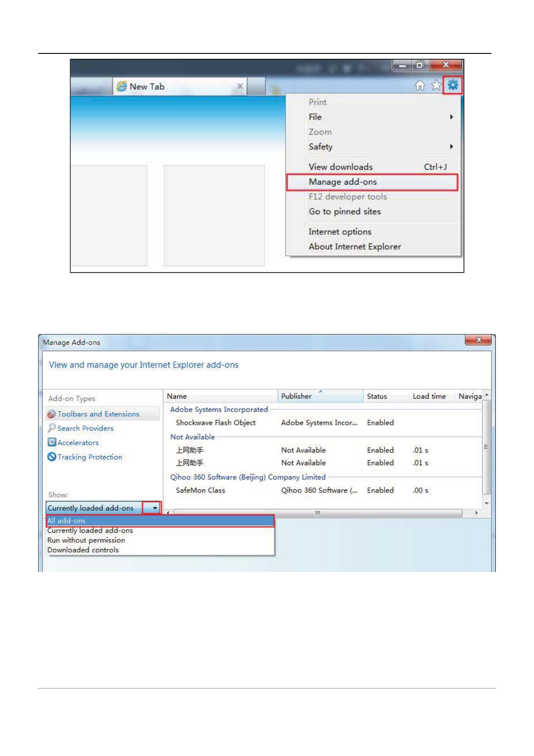
Task: Go to Home via house icon
Action: pos(420,85)
